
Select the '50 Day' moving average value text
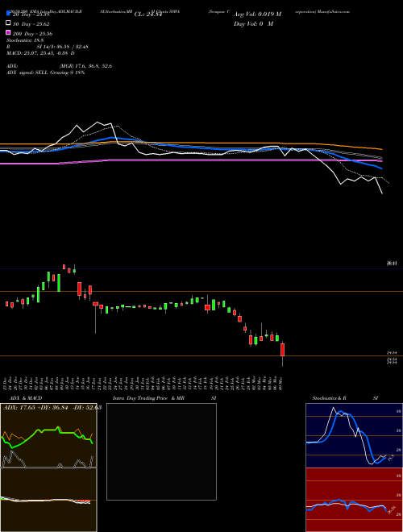pyautogui.click(x=31, y=24)
